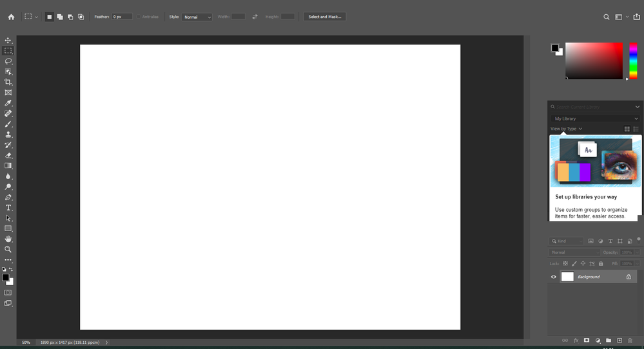This screenshot has height=349, width=644.
Task: Create a new layer group folder
Action: [x=609, y=341]
